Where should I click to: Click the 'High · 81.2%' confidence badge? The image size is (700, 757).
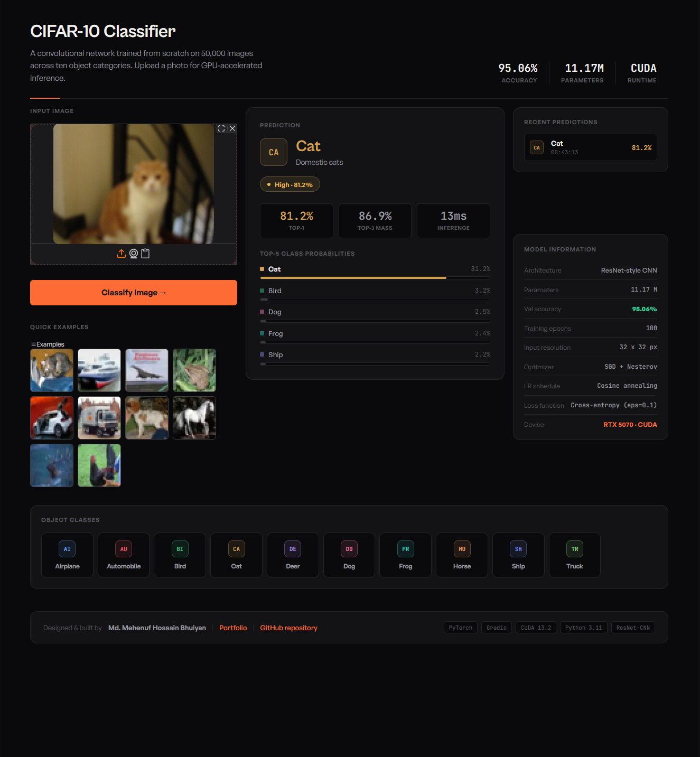coord(290,184)
